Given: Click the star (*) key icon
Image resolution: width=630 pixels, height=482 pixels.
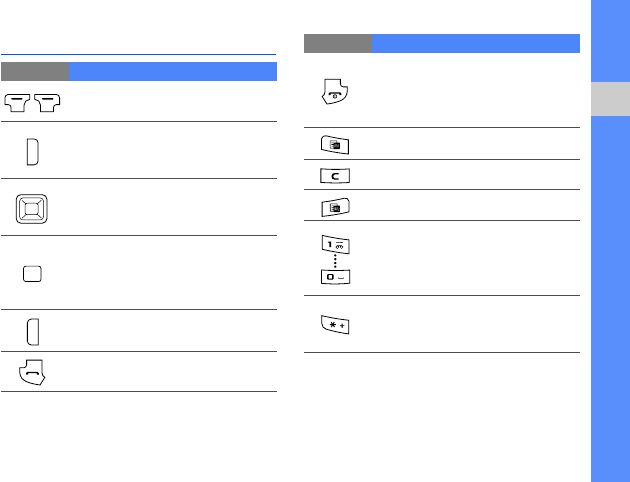Looking at the screenshot, I should tap(333, 326).
